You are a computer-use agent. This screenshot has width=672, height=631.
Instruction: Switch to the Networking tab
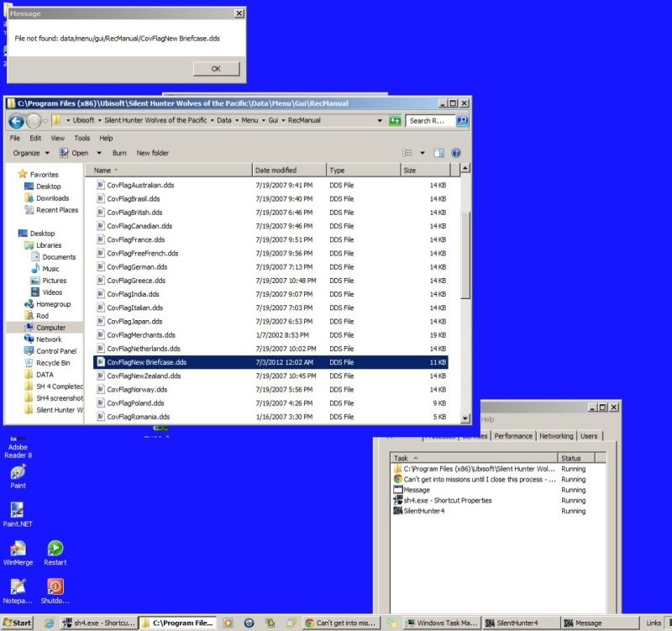pyautogui.click(x=556, y=436)
